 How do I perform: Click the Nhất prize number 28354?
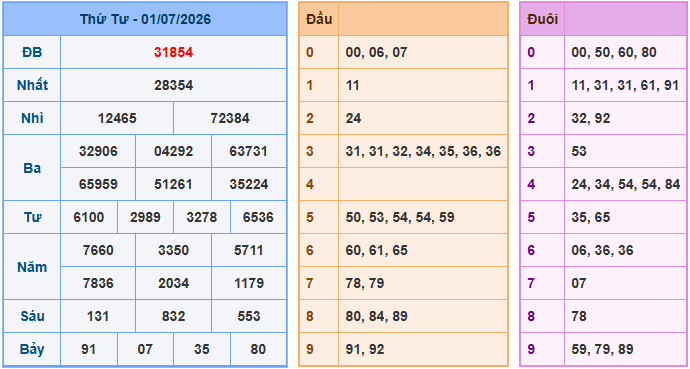tap(173, 85)
